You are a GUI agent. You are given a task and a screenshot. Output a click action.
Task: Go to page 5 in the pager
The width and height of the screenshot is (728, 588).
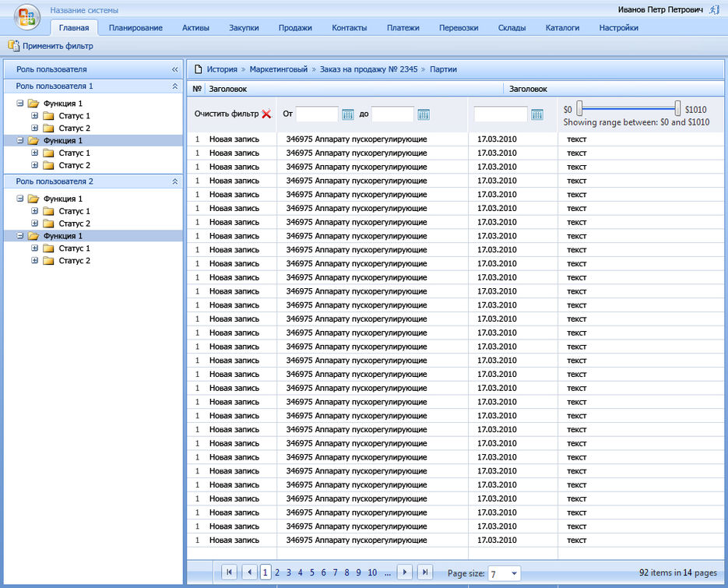[312, 572]
